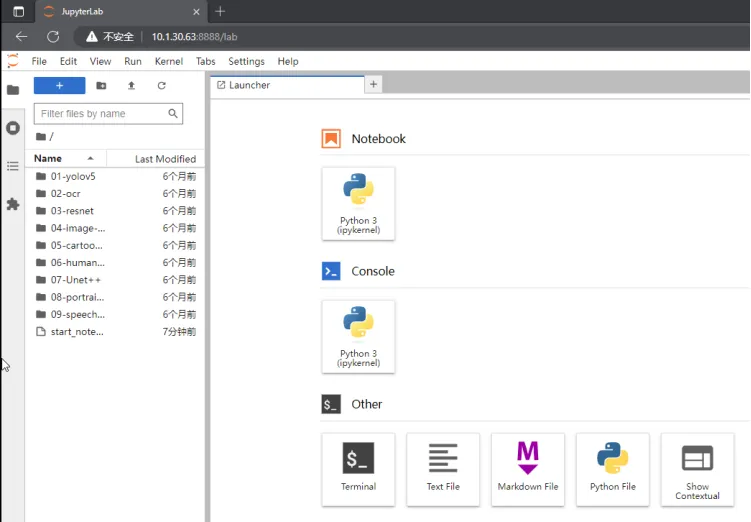Screen dimensions: 751x522
Task: Open Show Contextual Help card
Action: click(697, 469)
